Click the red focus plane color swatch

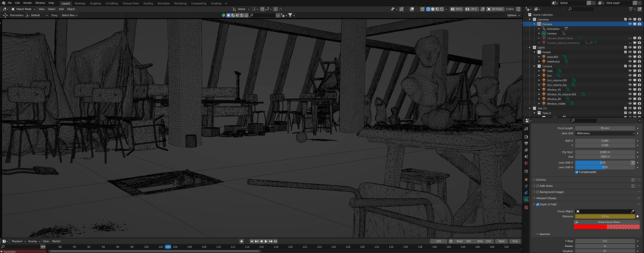point(590,227)
